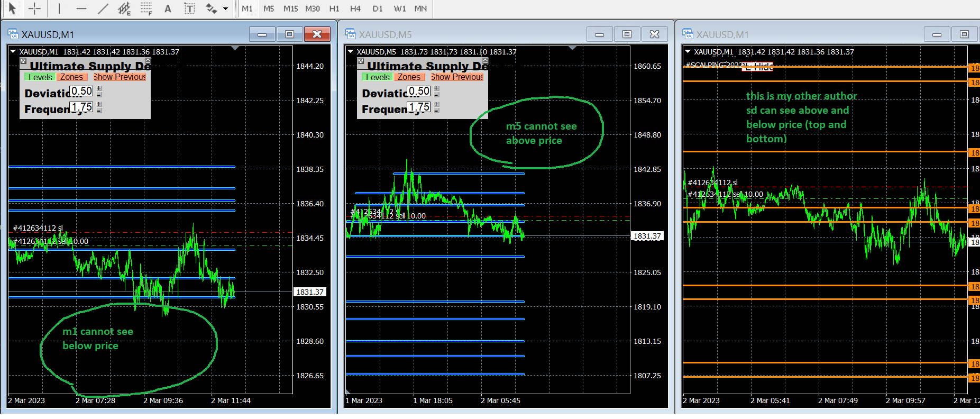Click the chart icon of the rightmost XAUUSD,M1 window
980x419 pixels.
tap(688, 34)
